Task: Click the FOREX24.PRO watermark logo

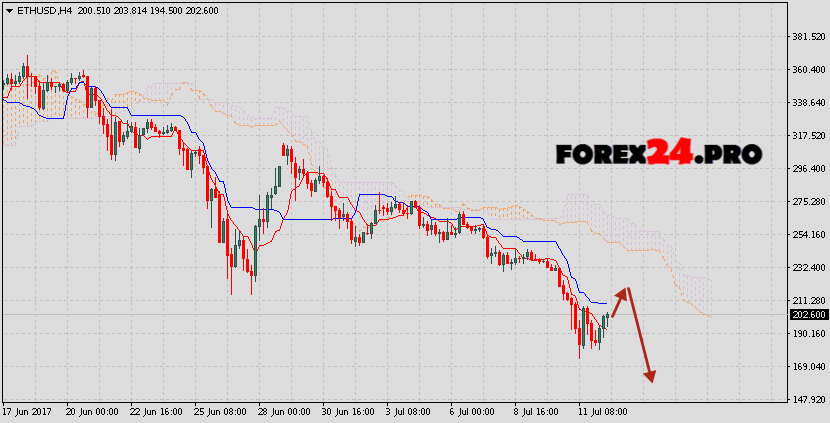Action: point(658,153)
